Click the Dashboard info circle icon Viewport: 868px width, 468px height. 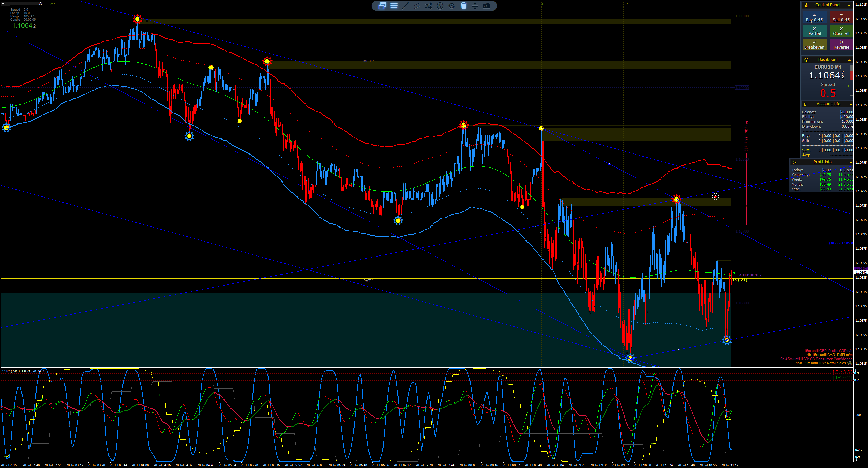tap(806, 60)
